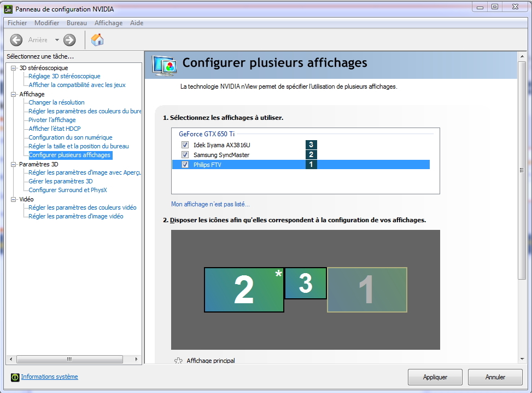Collapse the Paramètres 3D tree node

pos(14,164)
